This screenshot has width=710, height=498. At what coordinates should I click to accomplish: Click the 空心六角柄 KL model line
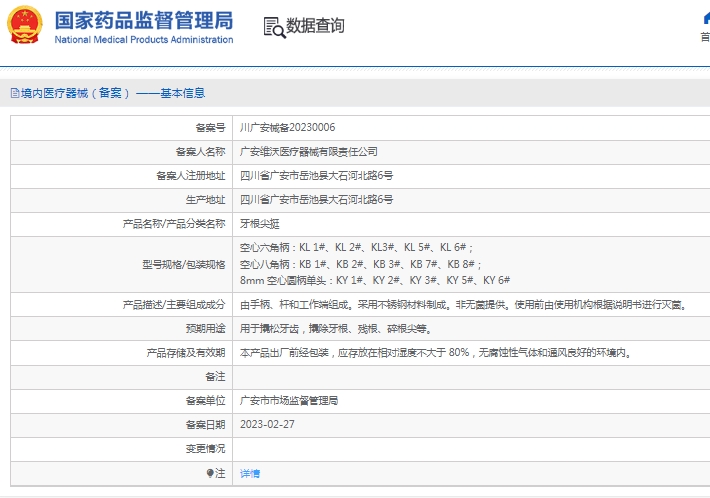(x=356, y=248)
